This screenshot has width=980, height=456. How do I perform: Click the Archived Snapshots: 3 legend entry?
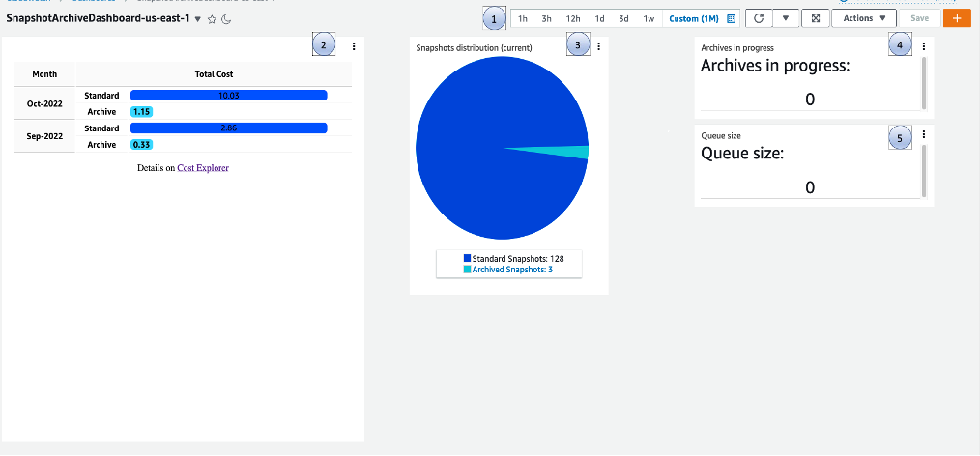[508, 270]
